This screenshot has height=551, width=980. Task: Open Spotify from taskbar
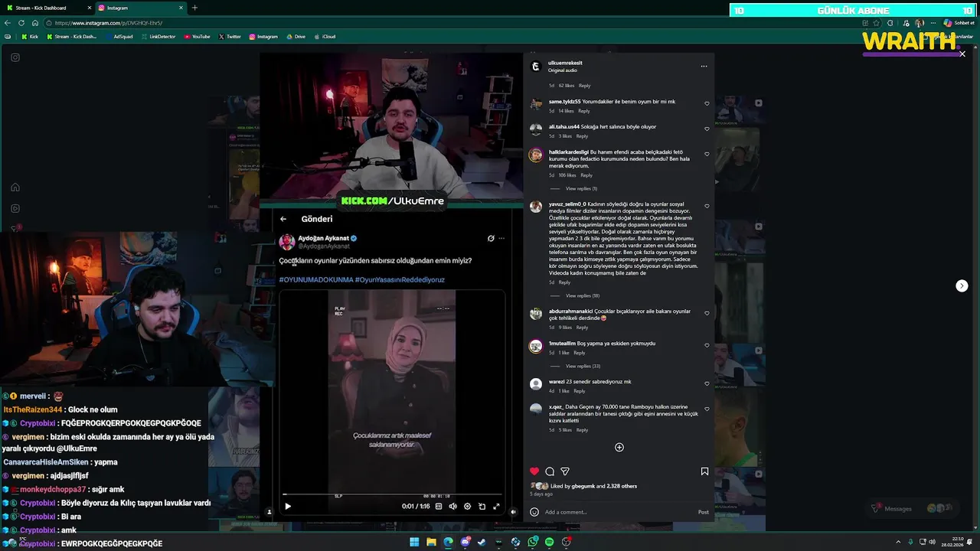pyautogui.click(x=550, y=542)
